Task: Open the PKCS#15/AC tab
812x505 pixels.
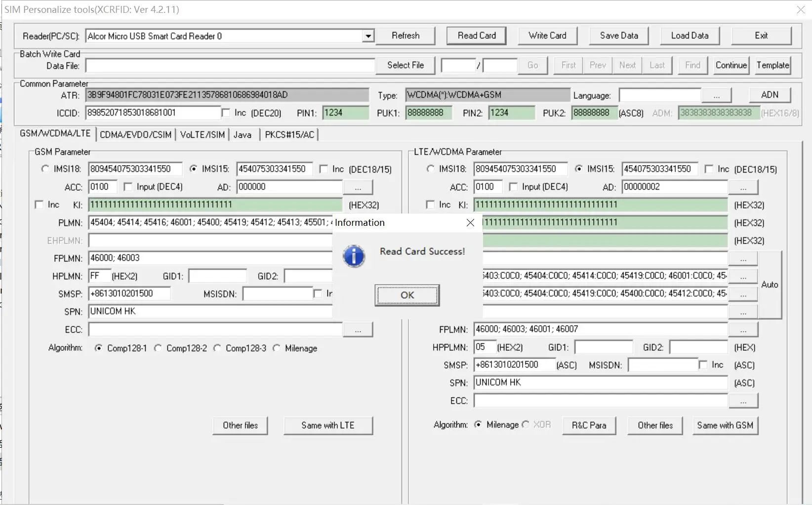Action: 289,134
